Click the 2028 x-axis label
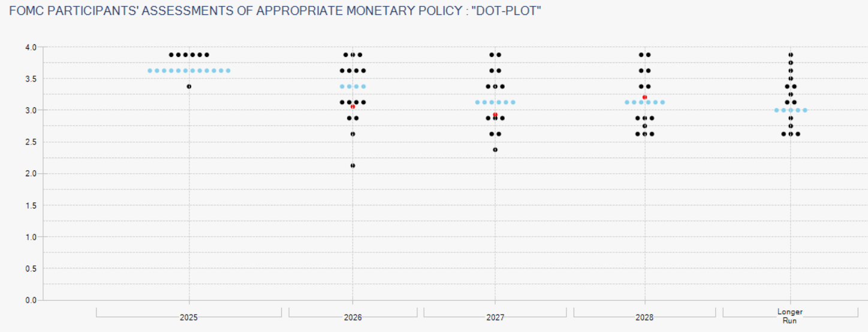This screenshot has width=868, height=332. click(x=644, y=318)
